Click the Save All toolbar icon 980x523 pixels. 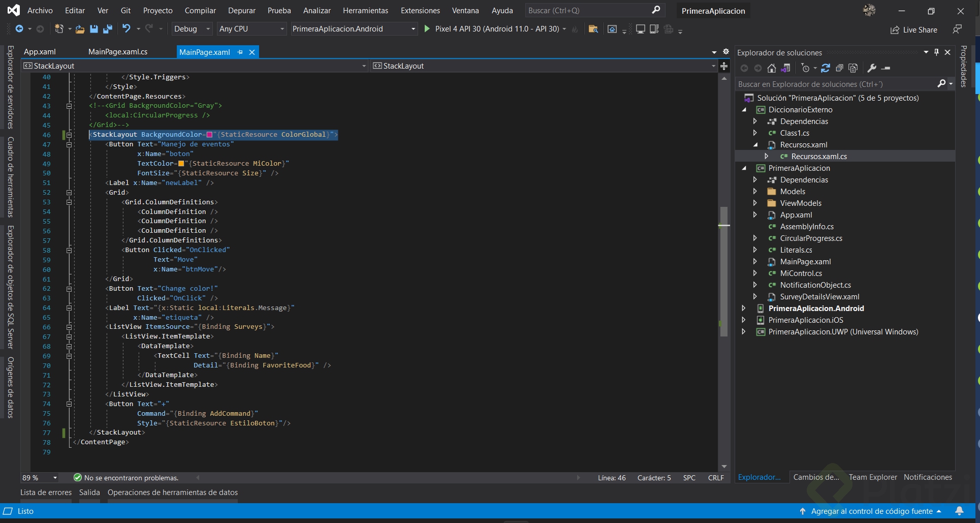click(x=107, y=29)
